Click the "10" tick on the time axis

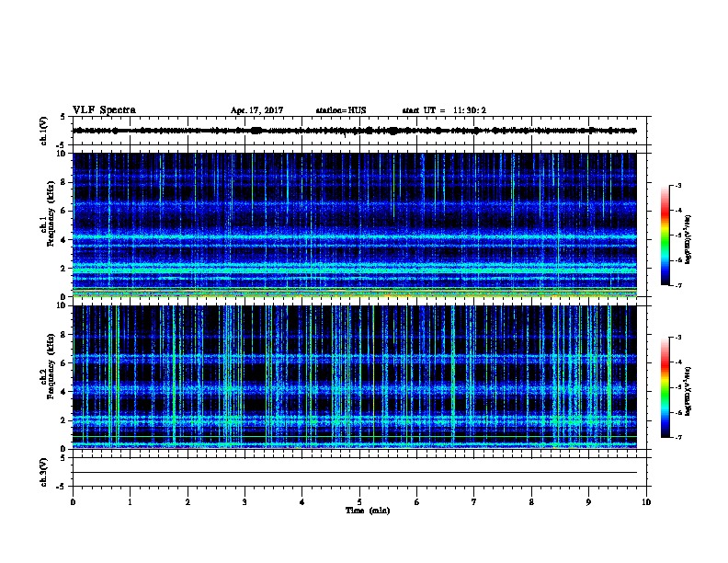(x=646, y=502)
